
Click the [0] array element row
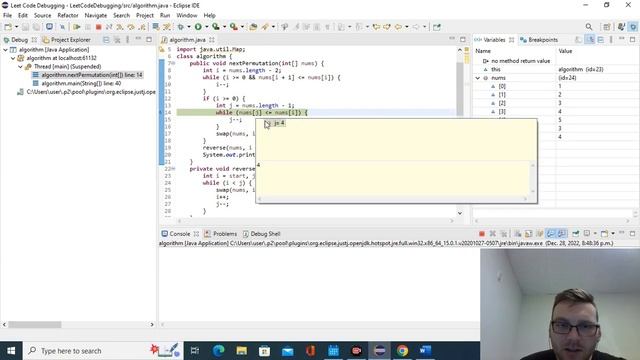(556, 86)
